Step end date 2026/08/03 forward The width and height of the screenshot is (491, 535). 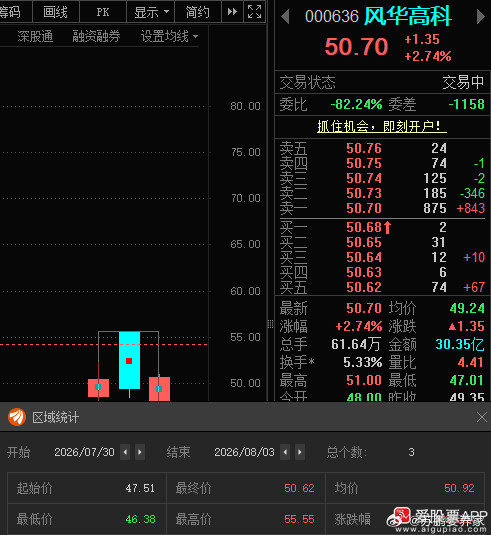click(300, 452)
